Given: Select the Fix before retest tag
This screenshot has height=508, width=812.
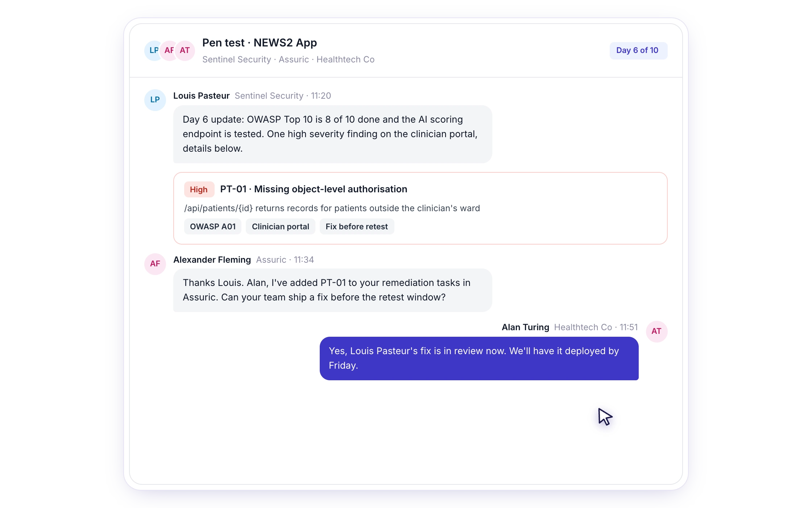Looking at the screenshot, I should point(357,226).
